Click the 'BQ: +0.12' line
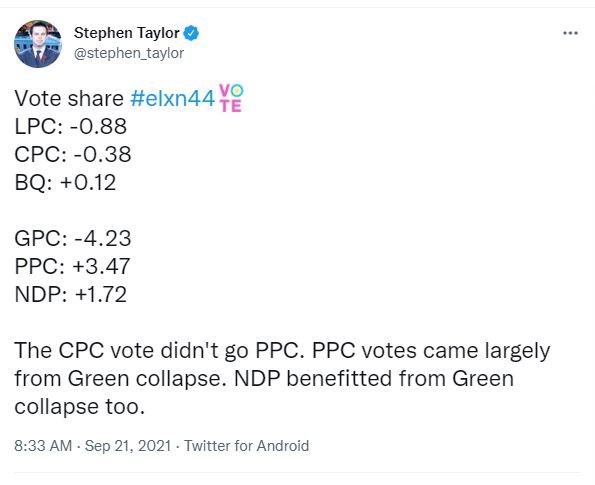The width and height of the screenshot is (595, 485). 65,183
